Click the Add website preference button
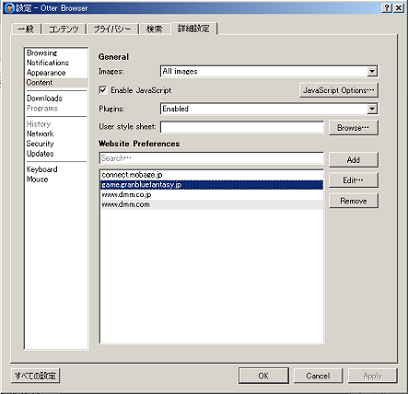Viewport: 408px width, 394px height. [x=353, y=160]
